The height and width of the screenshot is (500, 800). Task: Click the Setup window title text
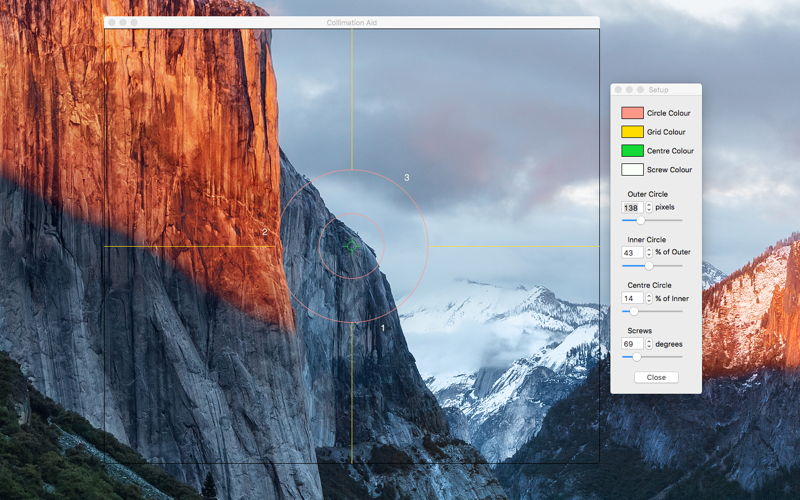point(658,89)
